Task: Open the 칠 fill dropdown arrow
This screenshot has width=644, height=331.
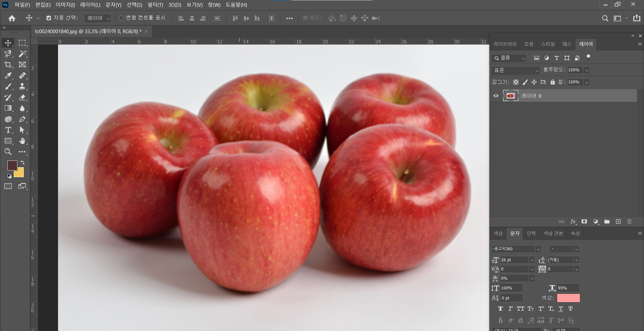Action: pos(587,82)
